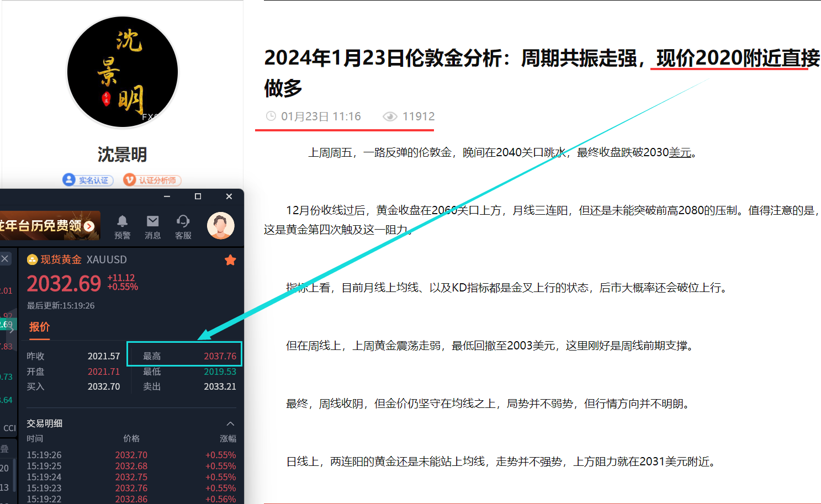This screenshot has height=504, width=821.
Task: Close the left panel with X icon
Action: (5, 258)
